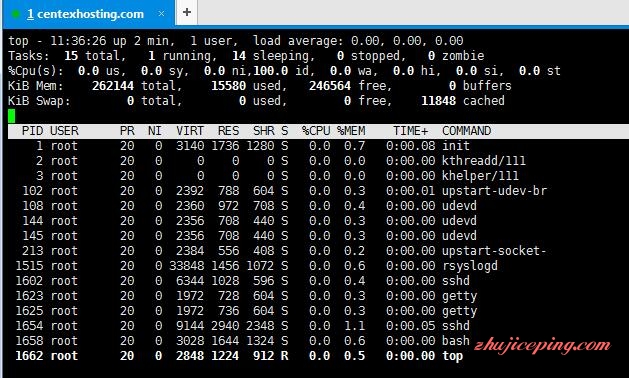Select the bash process name
The height and width of the screenshot is (378, 629).
(456, 341)
